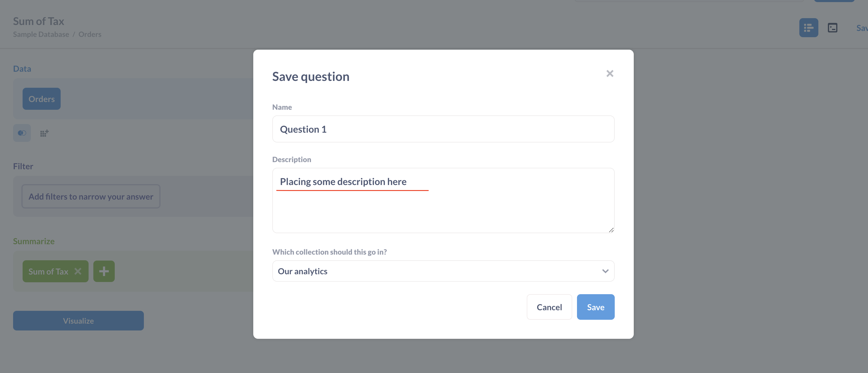
Task: Click the Visualize button
Action: (x=78, y=320)
